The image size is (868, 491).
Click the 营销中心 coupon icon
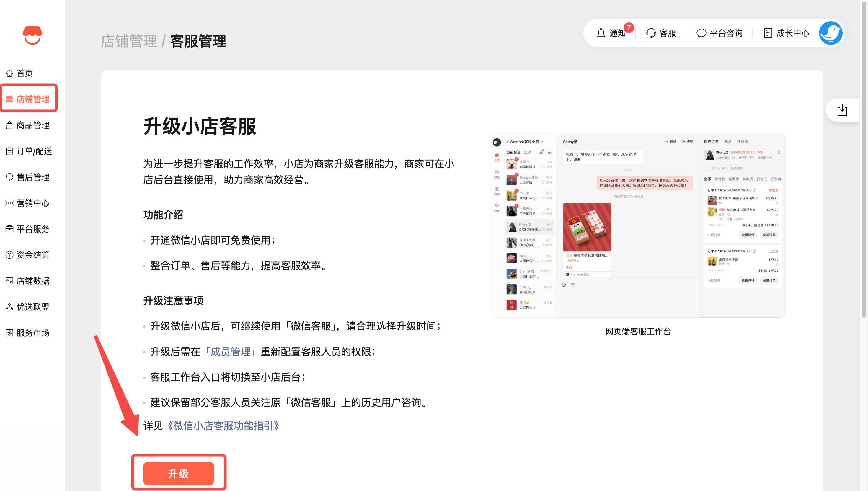[9, 203]
